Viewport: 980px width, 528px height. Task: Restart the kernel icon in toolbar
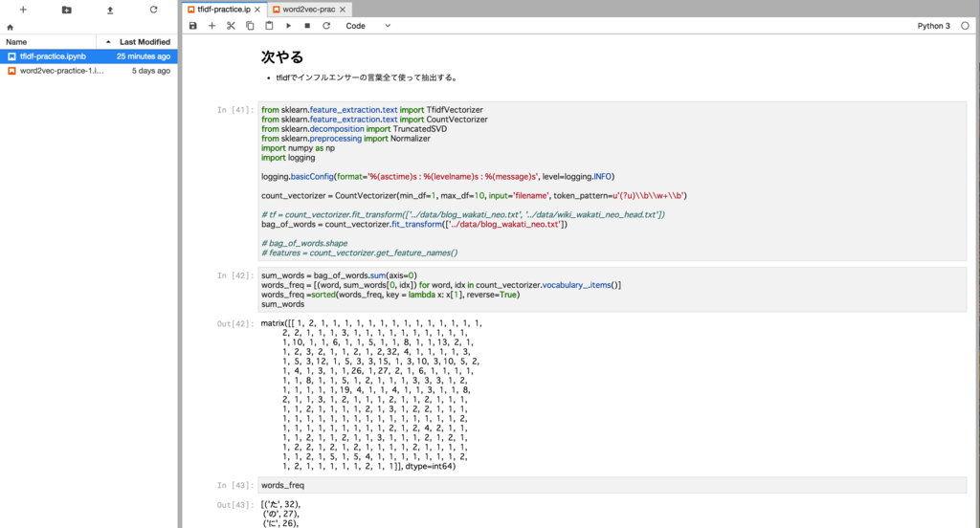point(326,26)
